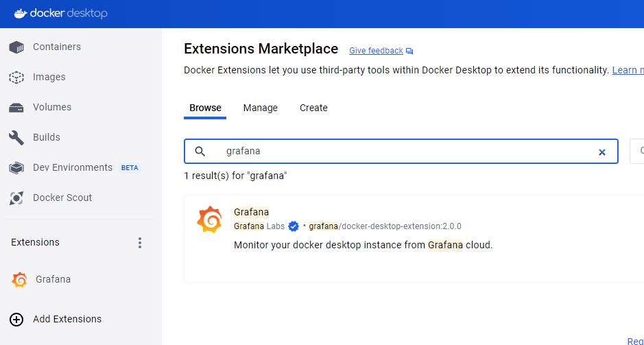
Task: Switch to the Create tab
Action: (313, 108)
